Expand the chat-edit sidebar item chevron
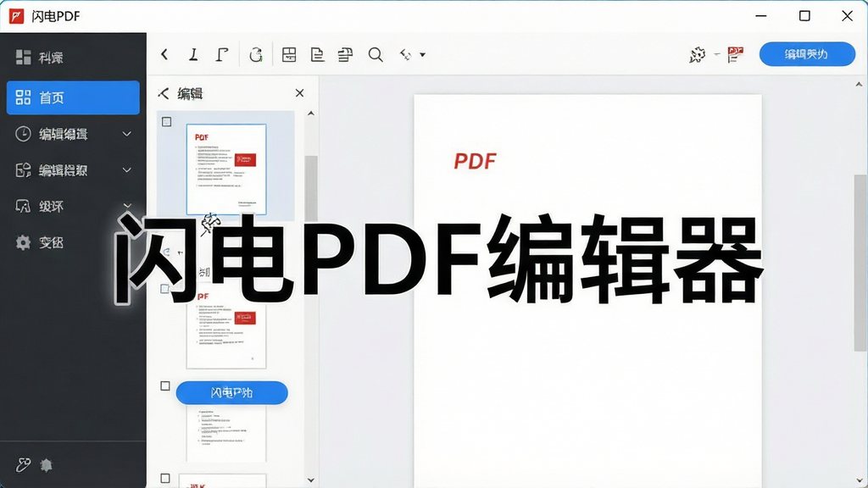 (x=127, y=205)
